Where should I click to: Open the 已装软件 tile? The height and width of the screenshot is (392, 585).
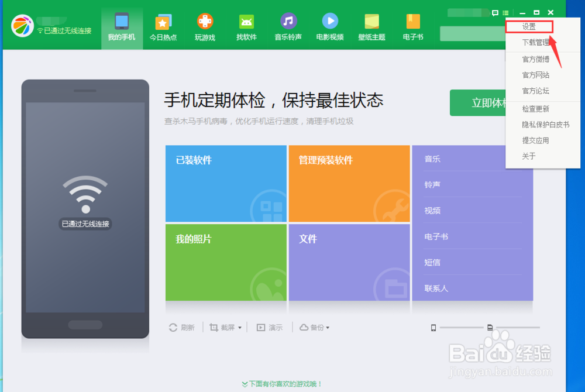(226, 184)
